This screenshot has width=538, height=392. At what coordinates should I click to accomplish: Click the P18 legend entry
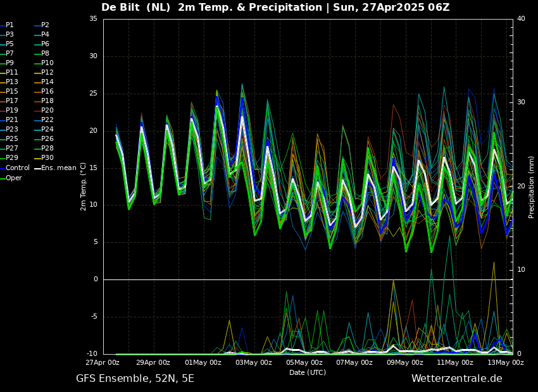click(47, 101)
